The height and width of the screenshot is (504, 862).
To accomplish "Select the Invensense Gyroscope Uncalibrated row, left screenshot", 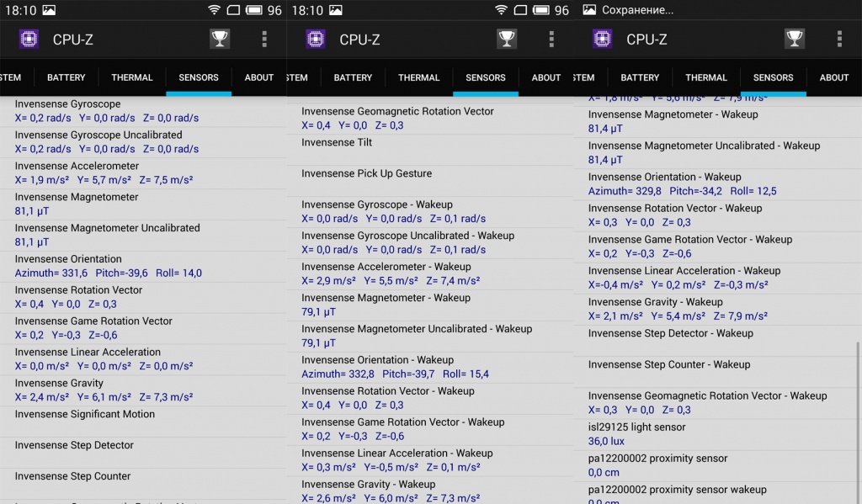I will pyautogui.click(x=143, y=142).
